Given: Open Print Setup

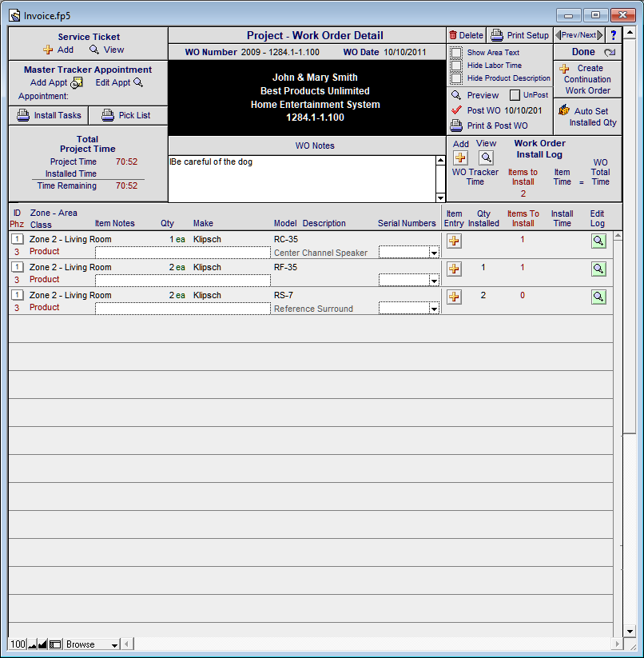Looking at the screenshot, I should click(x=520, y=35).
